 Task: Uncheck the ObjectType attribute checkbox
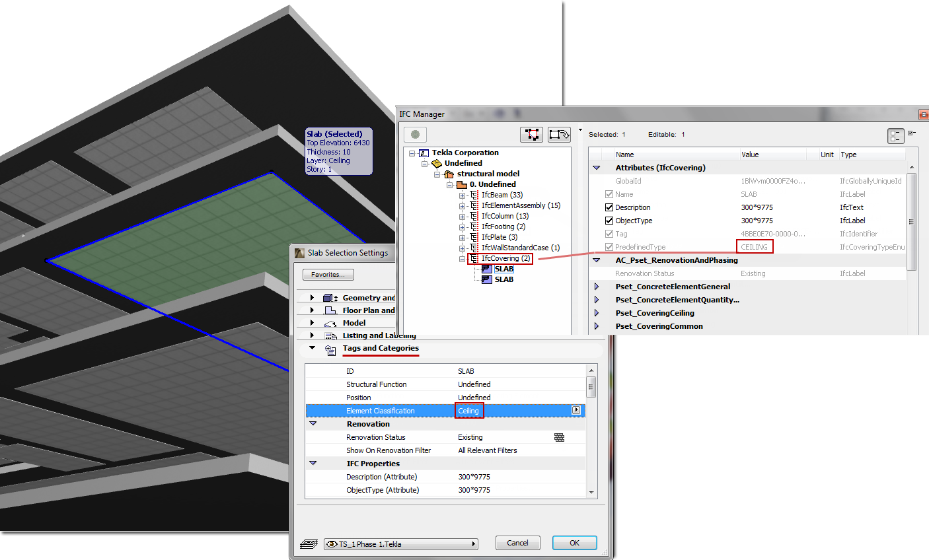click(609, 221)
